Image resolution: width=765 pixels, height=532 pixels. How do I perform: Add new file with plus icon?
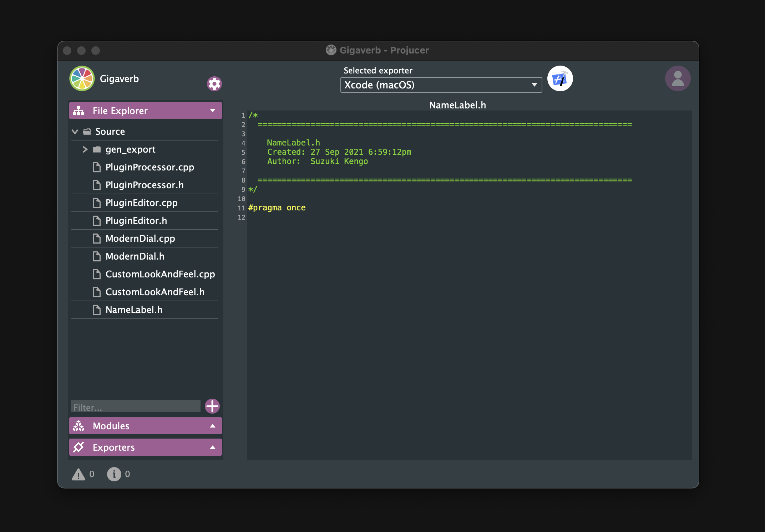tap(212, 406)
